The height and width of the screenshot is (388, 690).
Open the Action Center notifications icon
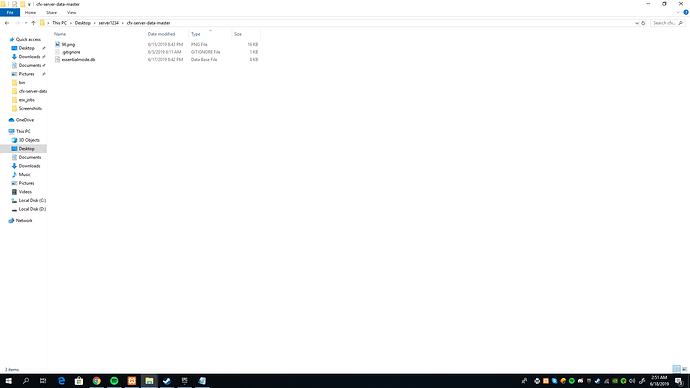point(680,381)
